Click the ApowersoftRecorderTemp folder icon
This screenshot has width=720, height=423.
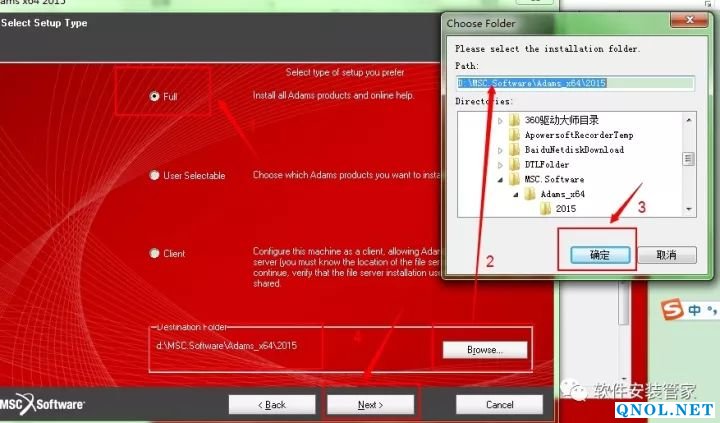coord(514,135)
